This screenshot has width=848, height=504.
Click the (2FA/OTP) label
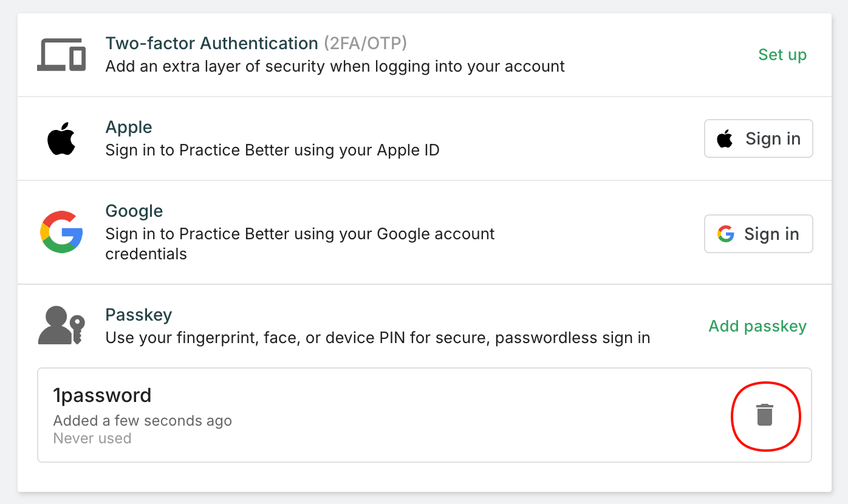pyautogui.click(x=365, y=44)
